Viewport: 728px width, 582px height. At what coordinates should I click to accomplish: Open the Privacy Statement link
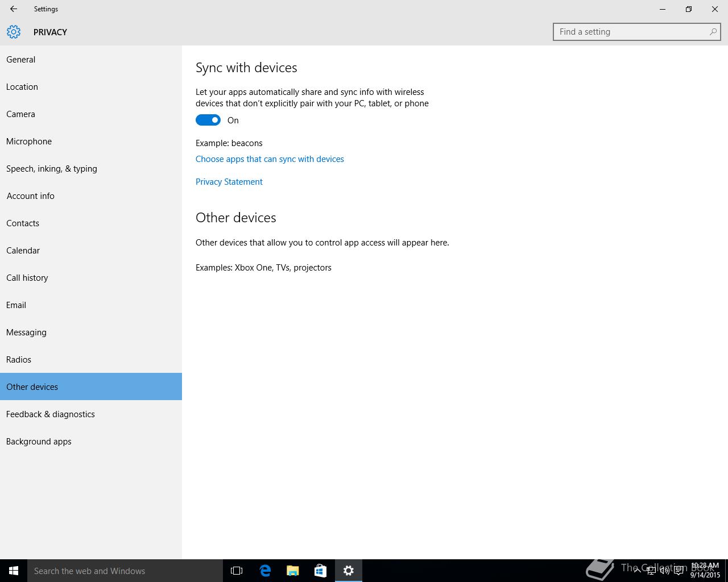pos(229,182)
